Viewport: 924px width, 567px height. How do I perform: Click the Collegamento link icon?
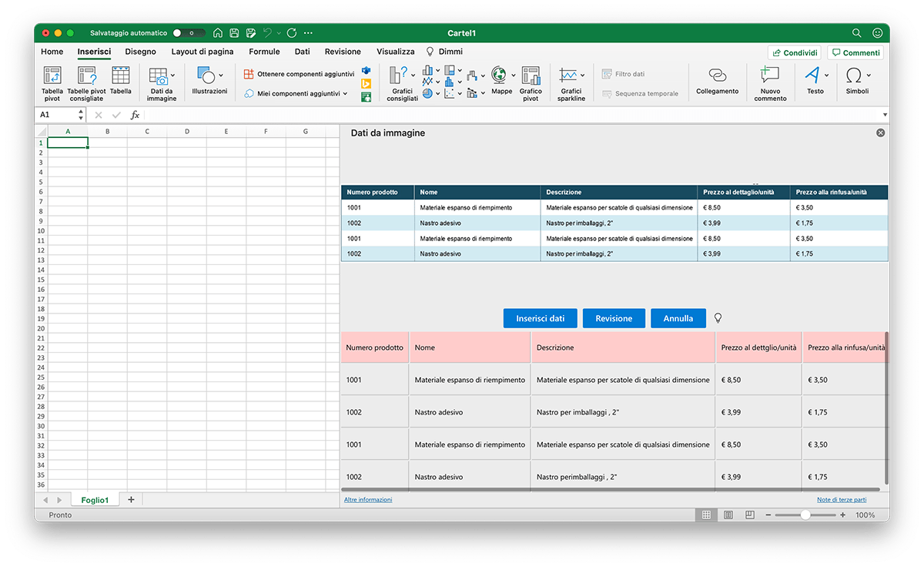(x=717, y=76)
